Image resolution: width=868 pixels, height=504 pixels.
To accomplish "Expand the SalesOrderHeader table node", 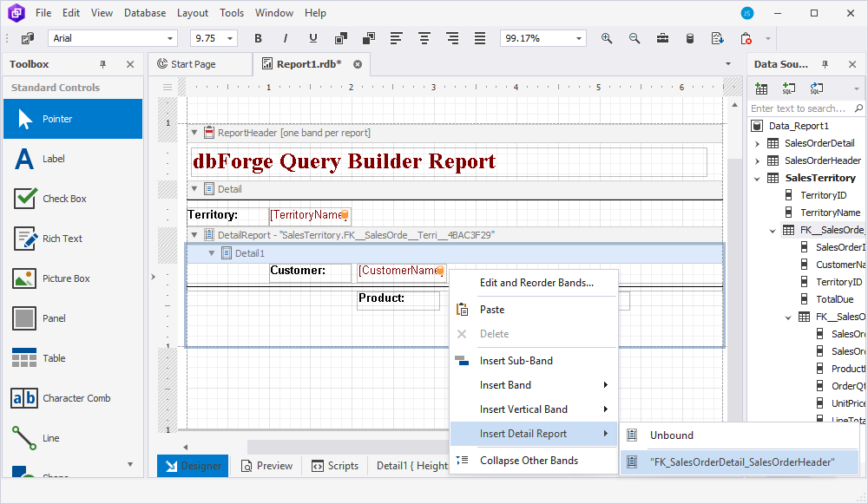I will pos(757,161).
